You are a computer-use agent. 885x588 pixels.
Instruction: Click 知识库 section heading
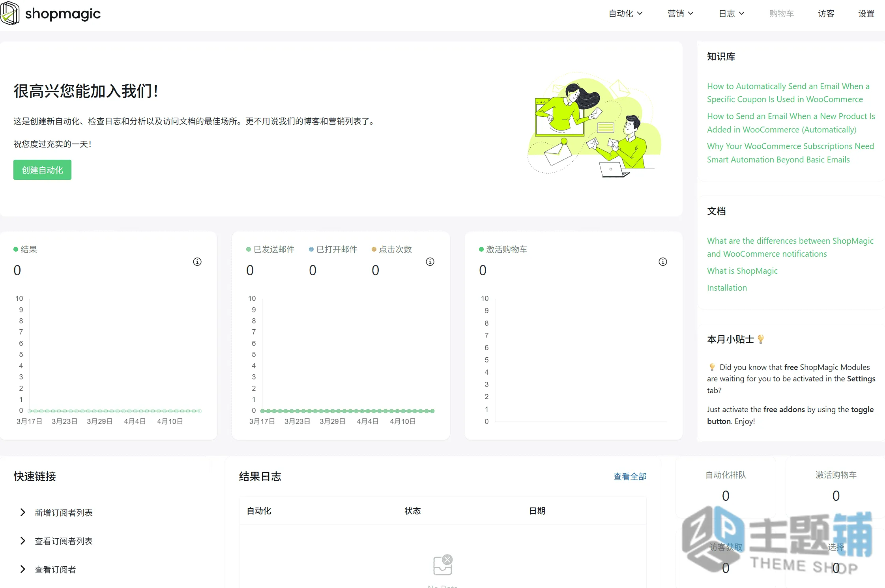721,57
